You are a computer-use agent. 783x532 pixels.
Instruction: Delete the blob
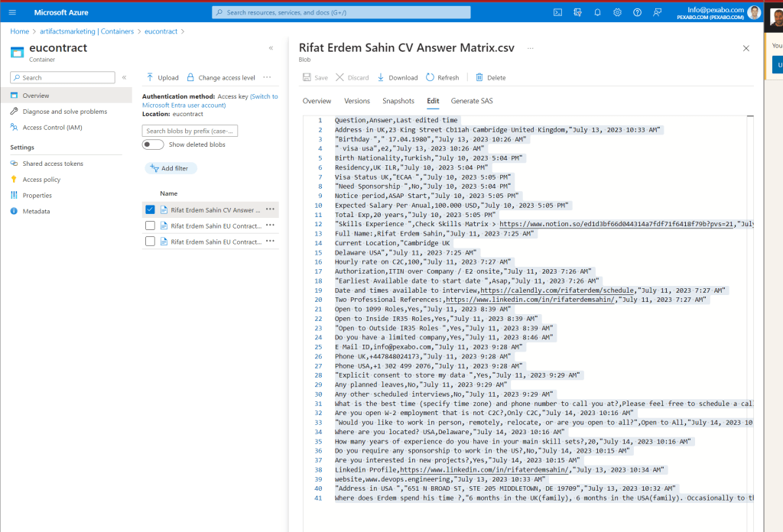tap(490, 77)
